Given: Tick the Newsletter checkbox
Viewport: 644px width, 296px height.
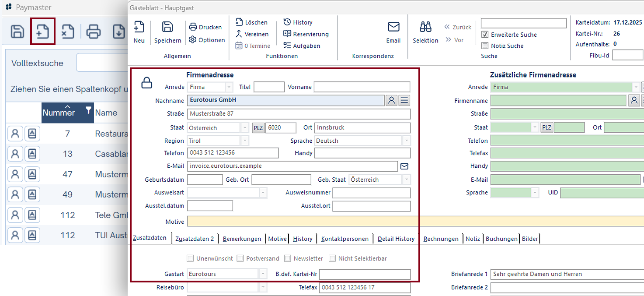Looking at the screenshot, I should point(288,258).
